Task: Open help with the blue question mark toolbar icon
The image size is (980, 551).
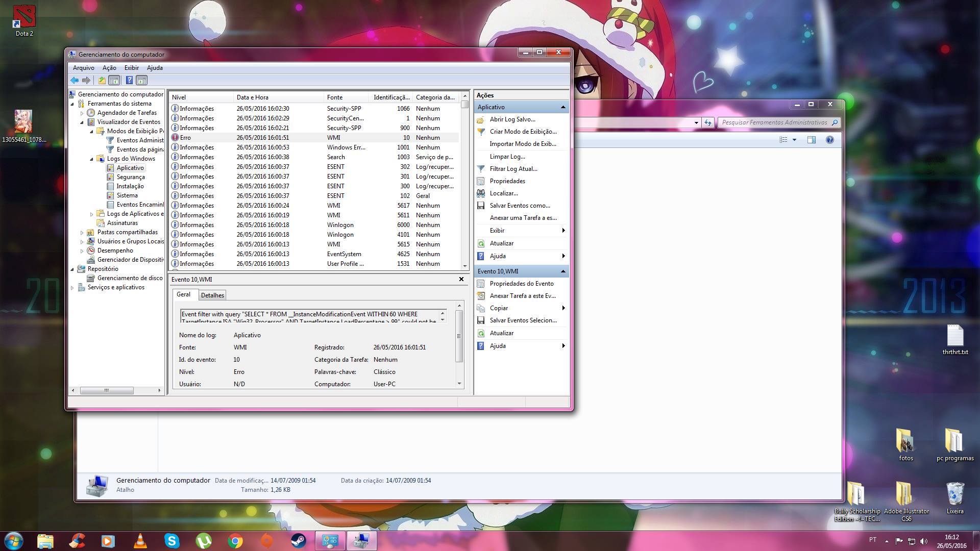Action: (129, 80)
